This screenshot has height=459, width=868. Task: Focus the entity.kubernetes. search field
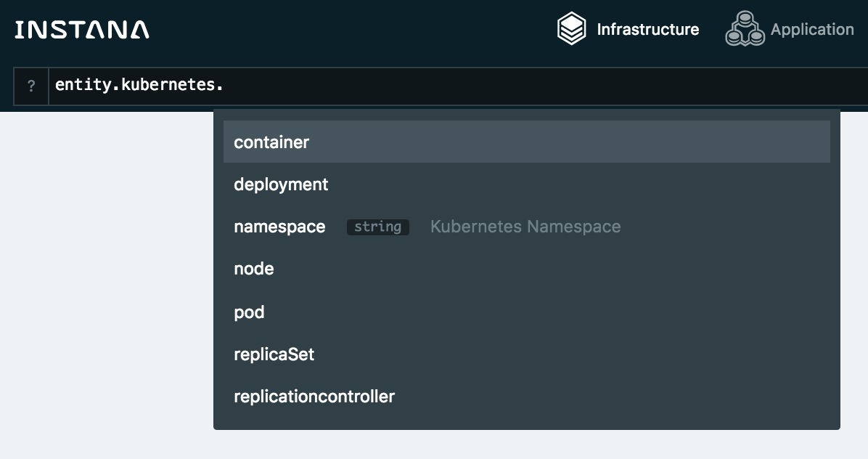(459, 86)
